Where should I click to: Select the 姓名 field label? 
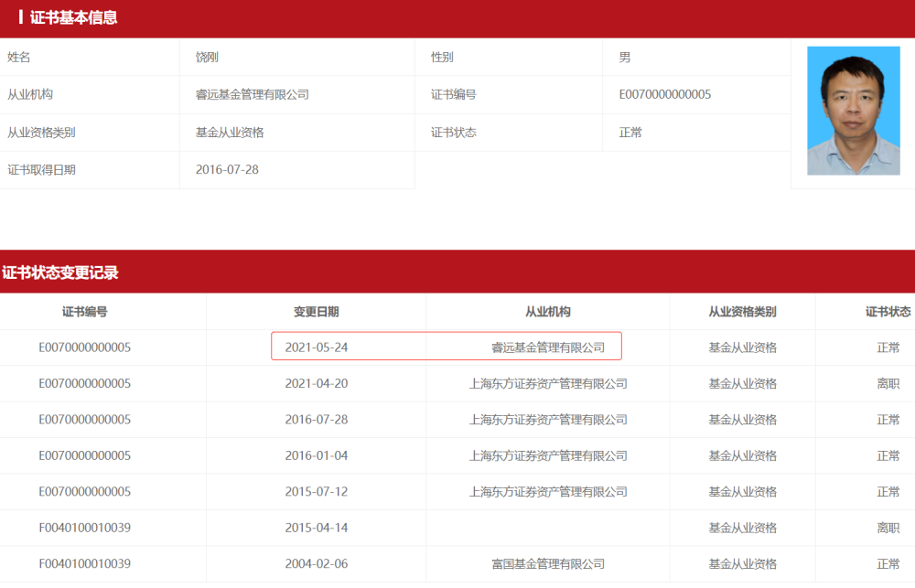pyautogui.click(x=18, y=58)
